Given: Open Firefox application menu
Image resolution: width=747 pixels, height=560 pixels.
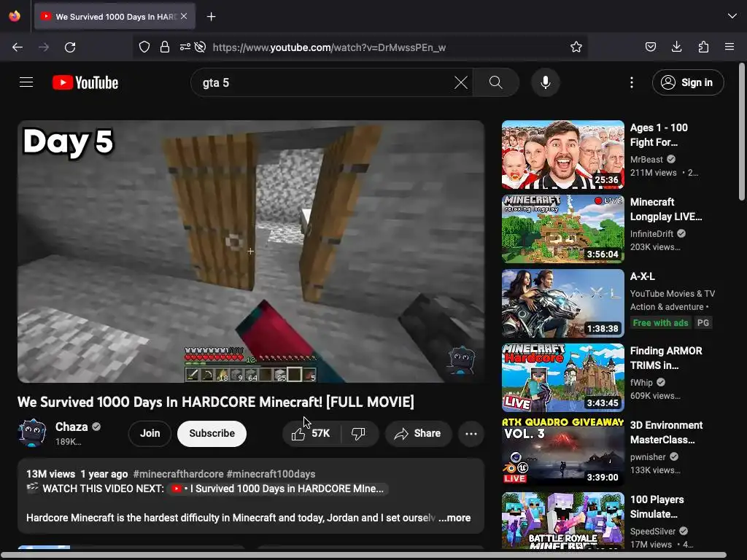Looking at the screenshot, I should 729,47.
